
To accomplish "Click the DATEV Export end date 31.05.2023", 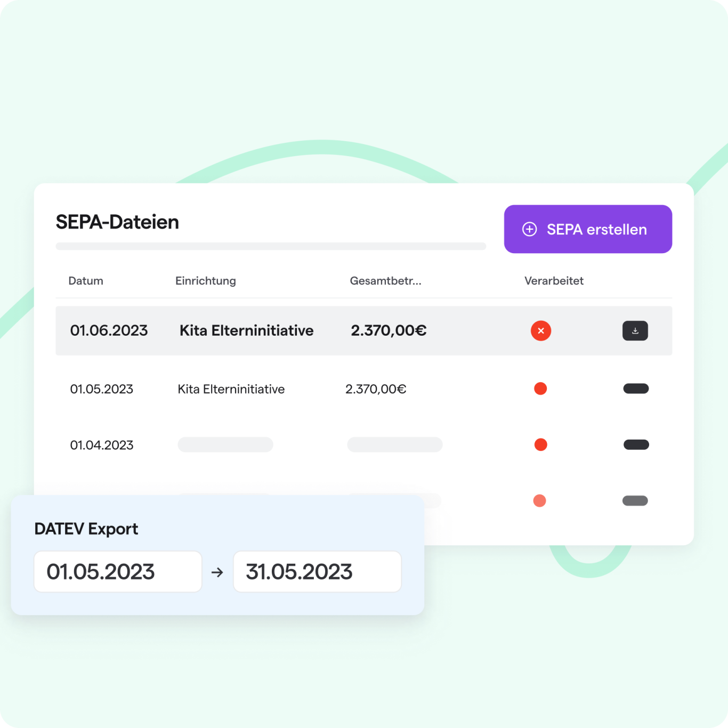I will coord(317,572).
